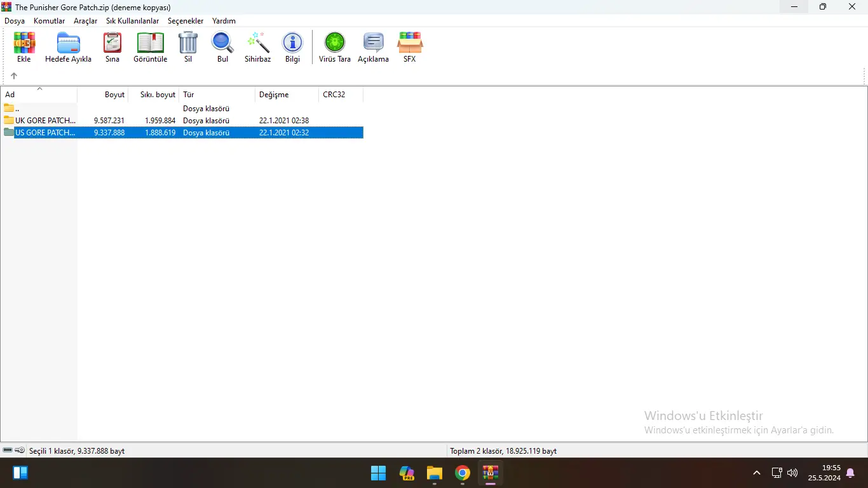Sort by the Değişme column header
The width and height of the screenshot is (868, 488).
287,95
